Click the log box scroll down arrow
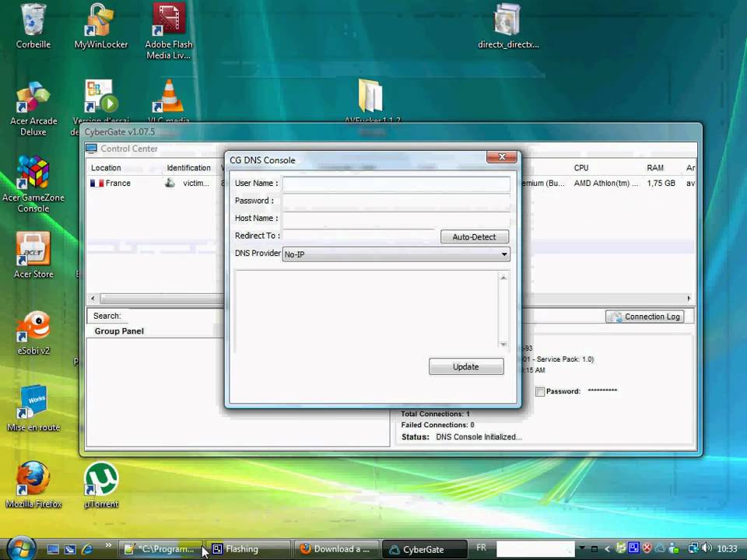 [x=503, y=344]
